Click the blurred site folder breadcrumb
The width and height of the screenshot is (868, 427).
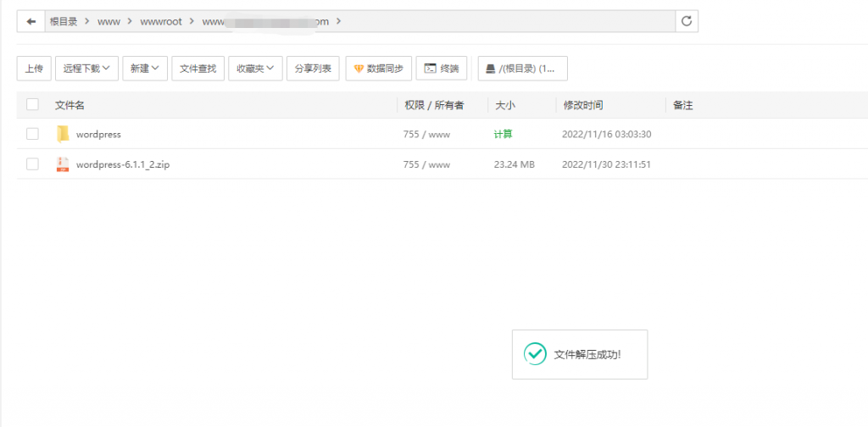(x=265, y=21)
